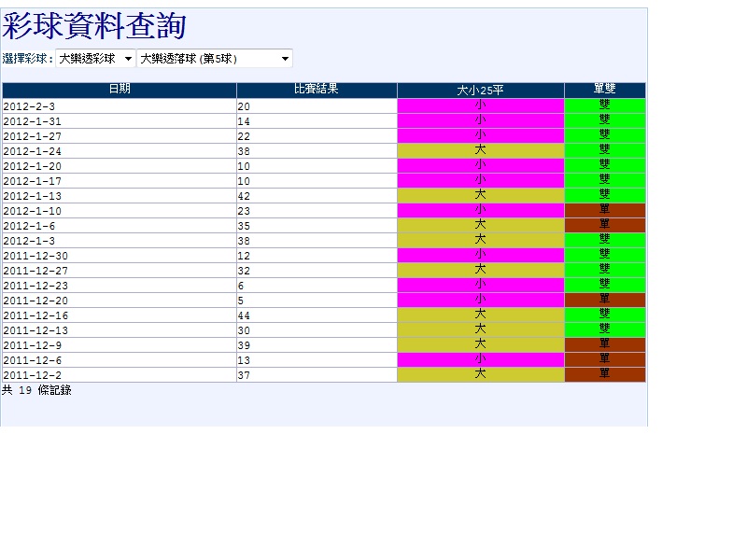Select the date cell 2011-12-23
The height and width of the screenshot is (560, 747).
coord(120,286)
